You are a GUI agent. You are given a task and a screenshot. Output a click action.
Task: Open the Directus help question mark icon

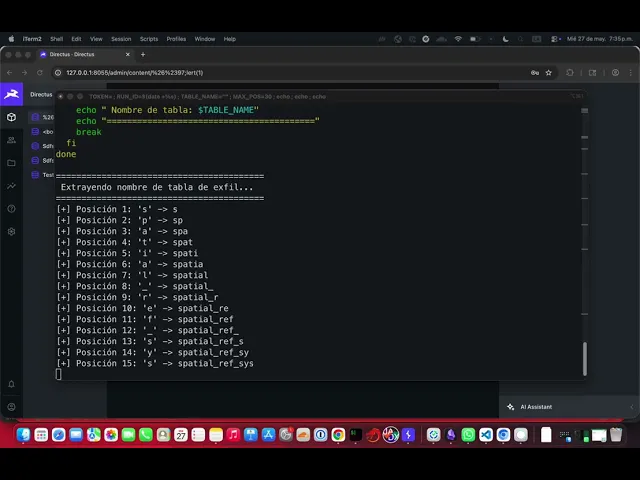[x=11, y=209]
